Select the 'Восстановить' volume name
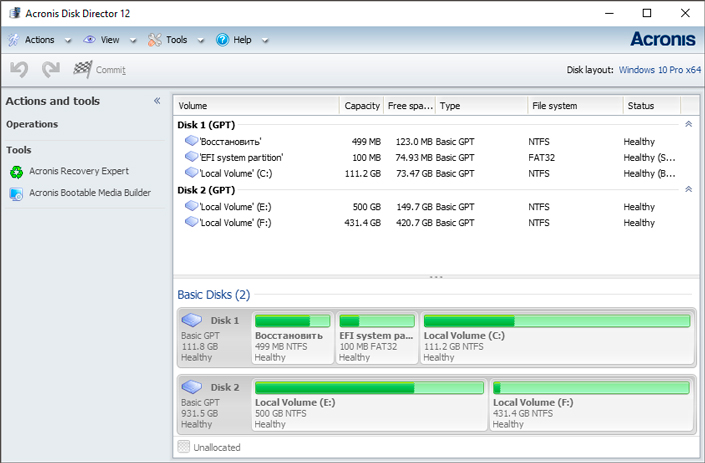The width and height of the screenshot is (705, 463). [231, 142]
